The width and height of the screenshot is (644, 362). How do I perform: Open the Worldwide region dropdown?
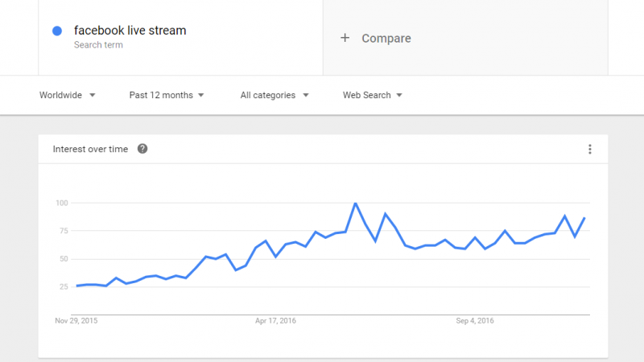click(x=68, y=95)
